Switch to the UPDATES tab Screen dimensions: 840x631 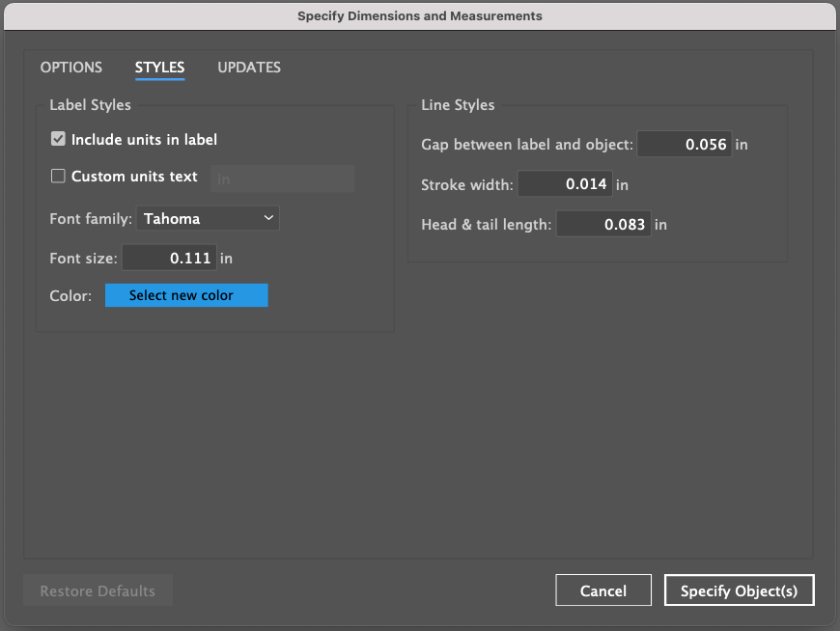pyautogui.click(x=248, y=68)
